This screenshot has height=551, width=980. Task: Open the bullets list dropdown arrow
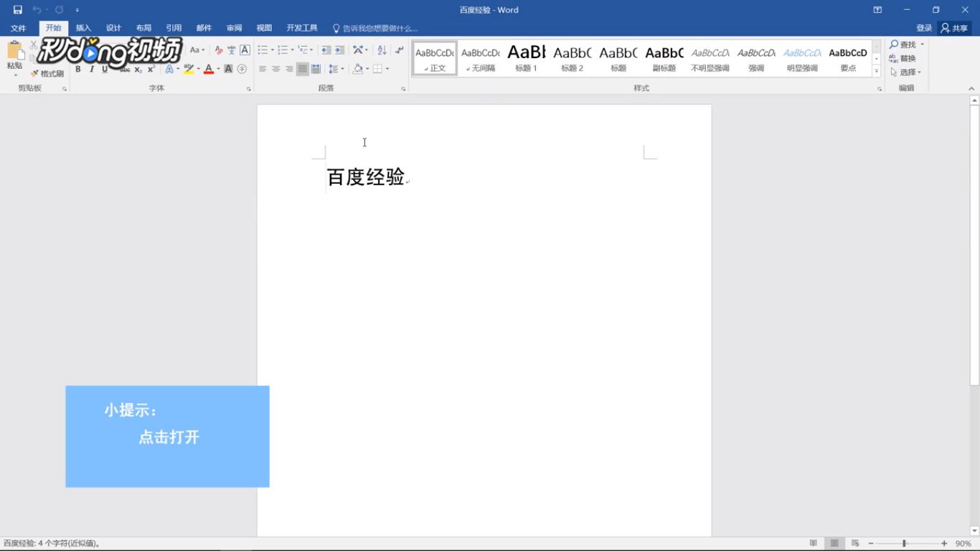click(273, 50)
